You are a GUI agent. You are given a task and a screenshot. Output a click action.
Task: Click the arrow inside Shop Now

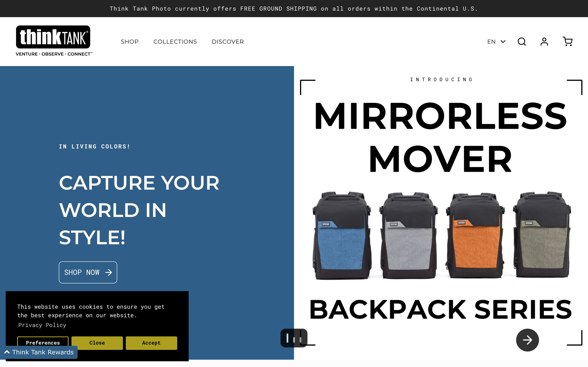click(x=109, y=272)
